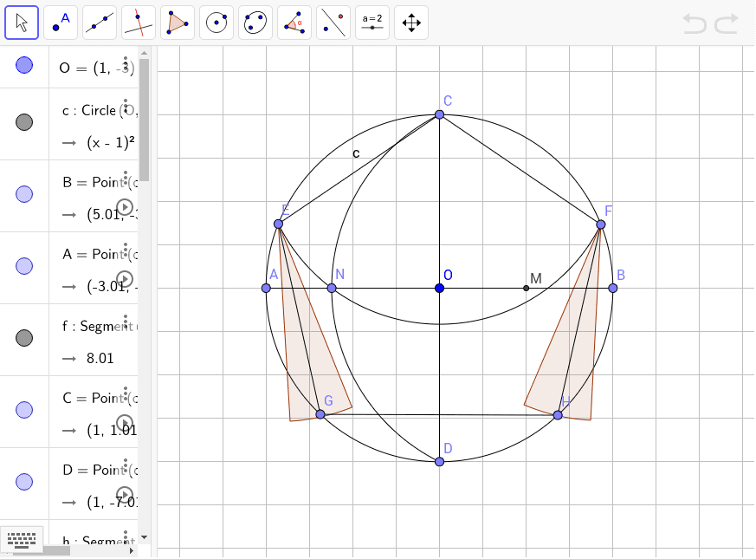Toggle visibility of circle c

coord(24,122)
